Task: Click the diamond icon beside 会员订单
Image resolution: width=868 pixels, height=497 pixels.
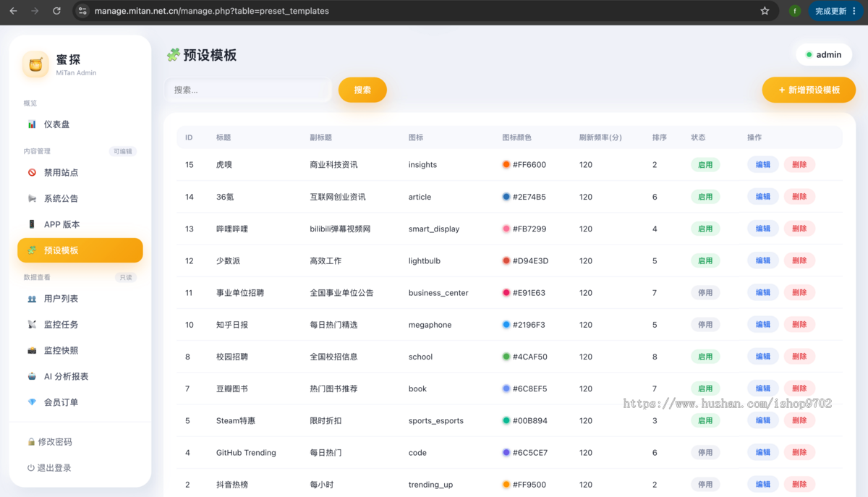Action: (x=32, y=402)
